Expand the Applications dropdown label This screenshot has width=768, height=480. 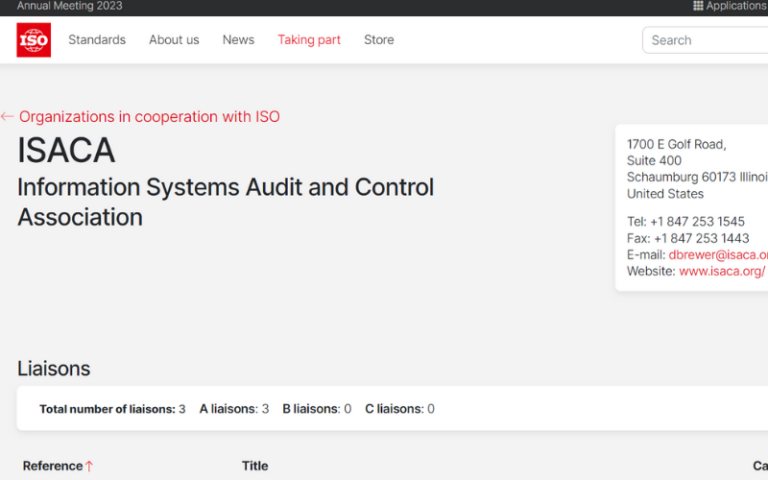736,6
